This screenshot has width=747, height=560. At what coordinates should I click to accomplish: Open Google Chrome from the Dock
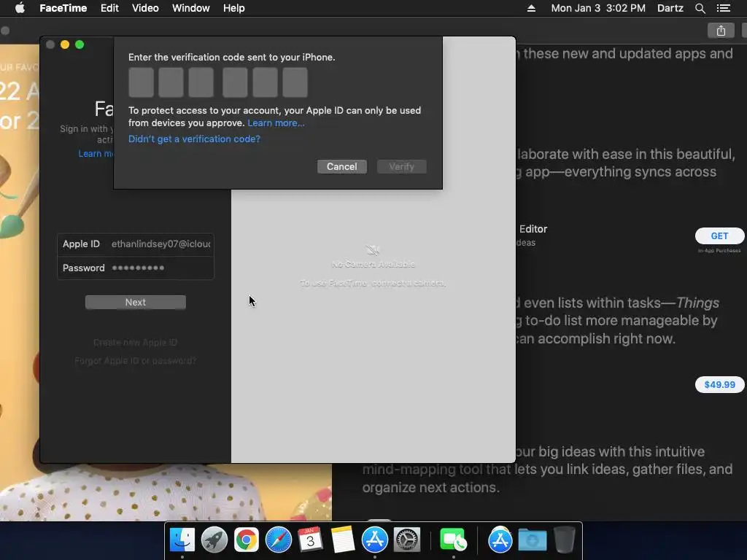[247, 540]
